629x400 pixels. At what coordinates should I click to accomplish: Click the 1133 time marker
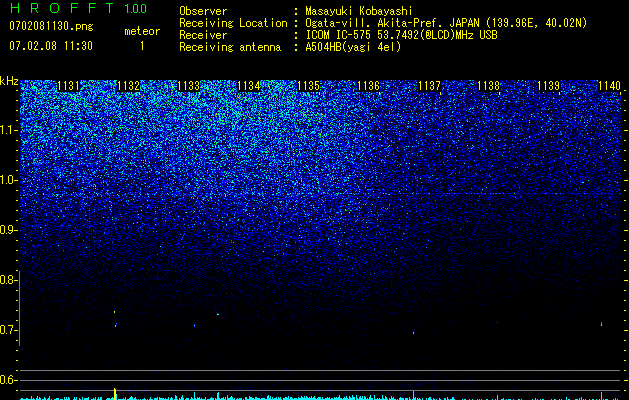(x=188, y=86)
